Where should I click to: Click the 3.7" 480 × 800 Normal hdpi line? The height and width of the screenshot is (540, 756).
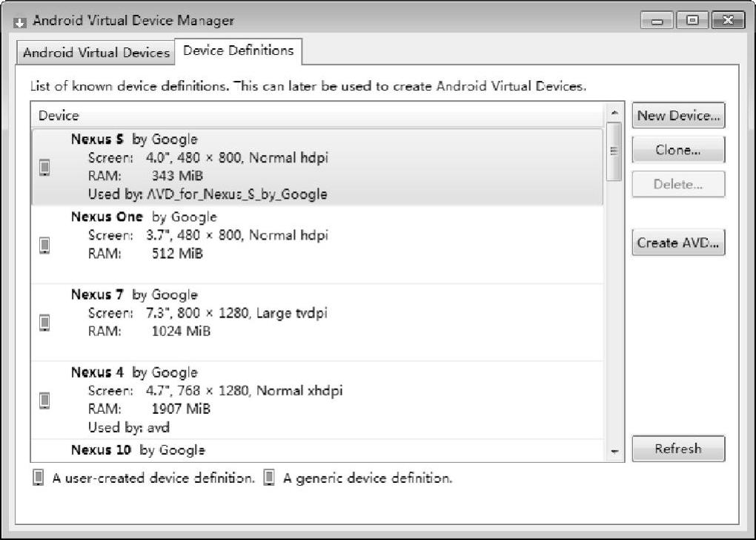[237, 235]
